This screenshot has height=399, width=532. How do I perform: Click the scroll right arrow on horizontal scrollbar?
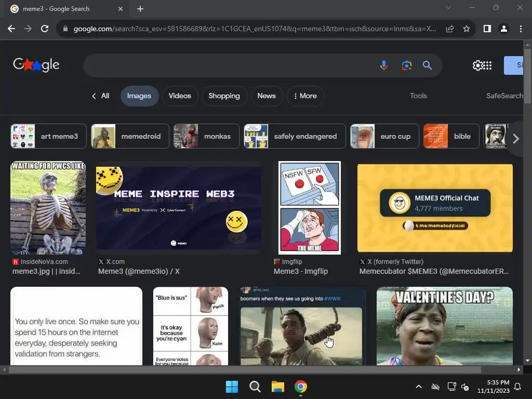coord(519,369)
